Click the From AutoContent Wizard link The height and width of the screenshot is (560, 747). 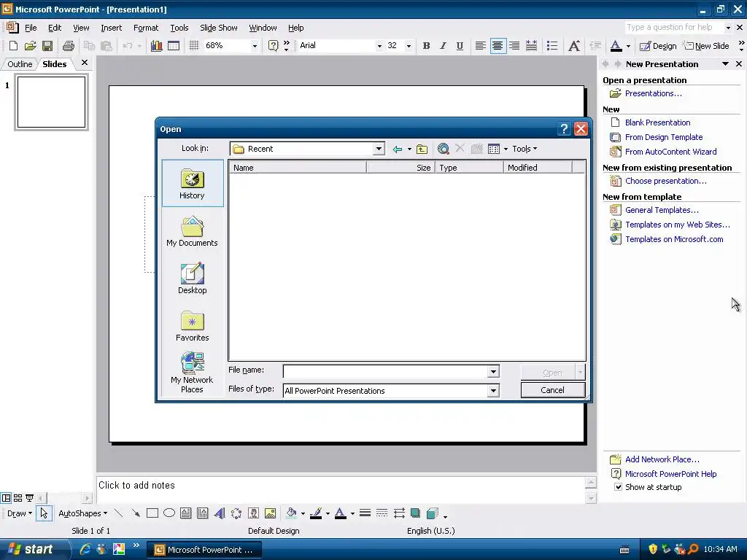(671, 152)
